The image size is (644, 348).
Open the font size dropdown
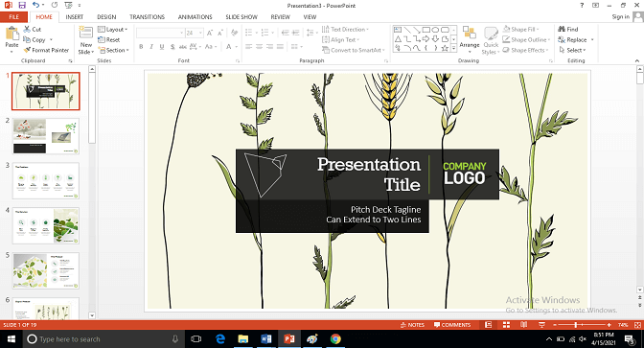[201, 33]
